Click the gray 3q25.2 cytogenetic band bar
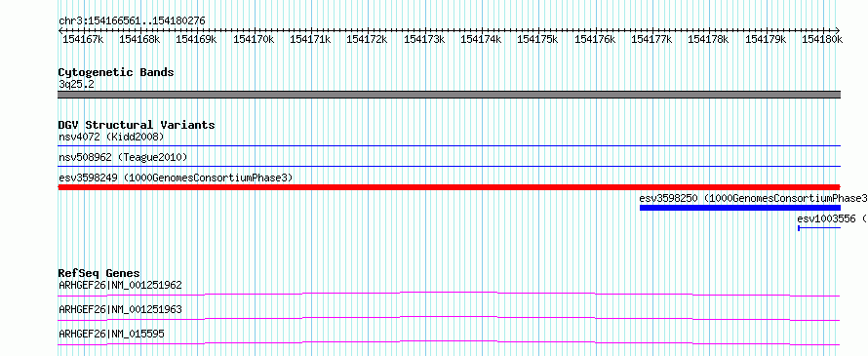 [449, 95]
